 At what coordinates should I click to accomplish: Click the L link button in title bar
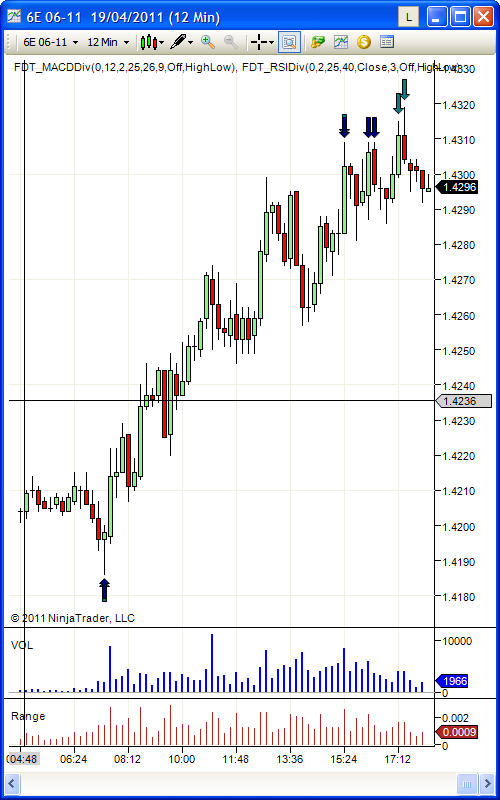pos(408,17)
